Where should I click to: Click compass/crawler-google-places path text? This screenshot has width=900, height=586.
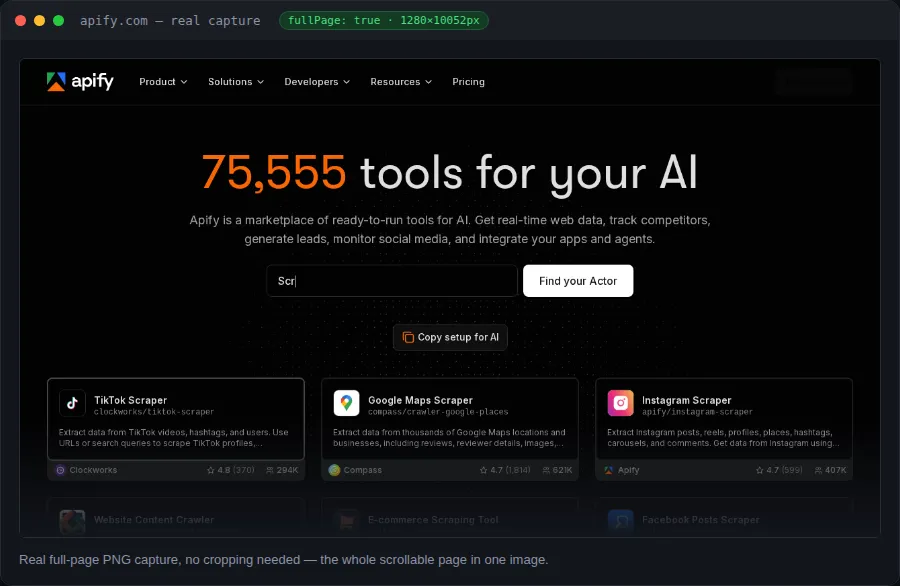[x=438, y=412]
